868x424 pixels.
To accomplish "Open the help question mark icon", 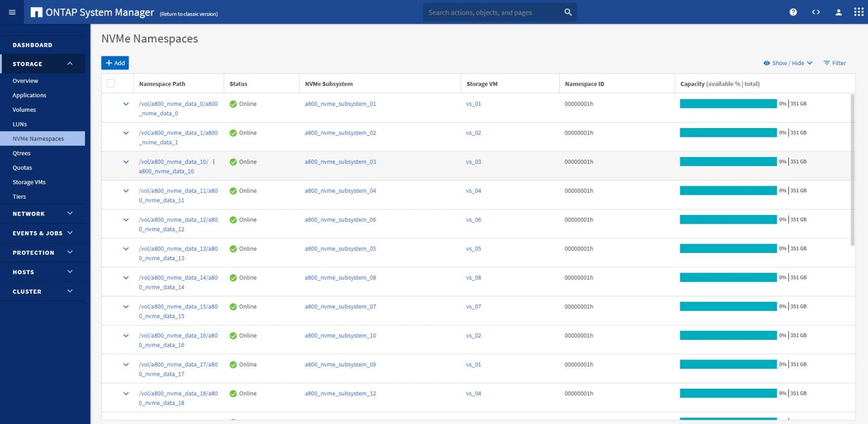I will pyautogui.click(x=793, y=12).
